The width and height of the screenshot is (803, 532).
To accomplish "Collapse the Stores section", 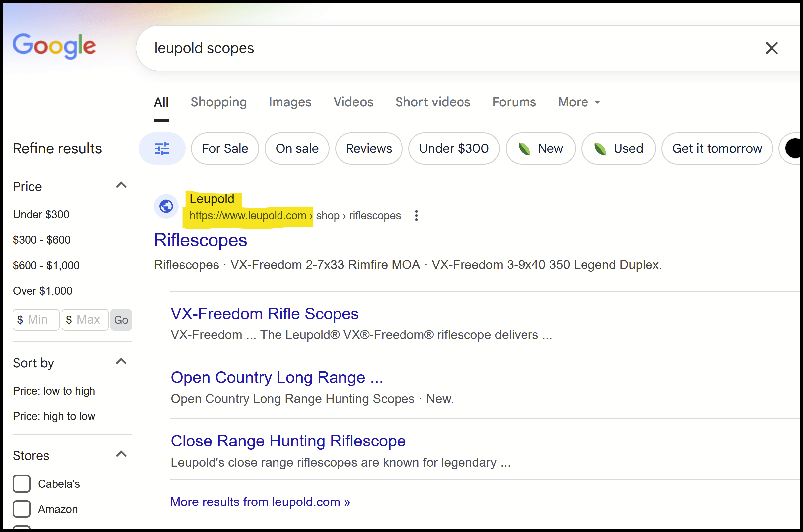I will pos(121,454).
